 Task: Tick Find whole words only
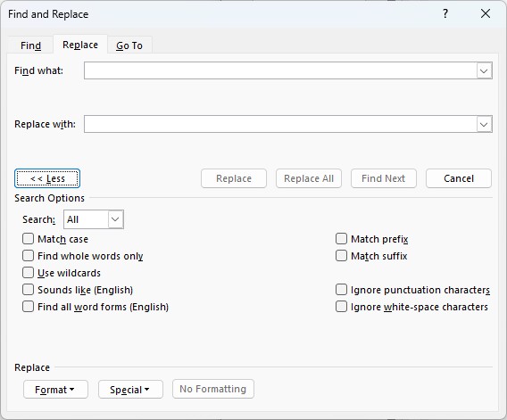[x=29, y=256]
